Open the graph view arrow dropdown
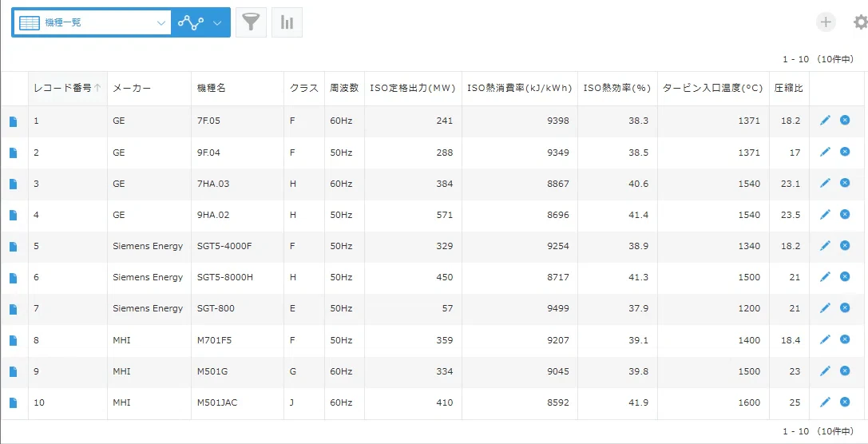This screenshot has height=444, width=868. pos(217,22)
